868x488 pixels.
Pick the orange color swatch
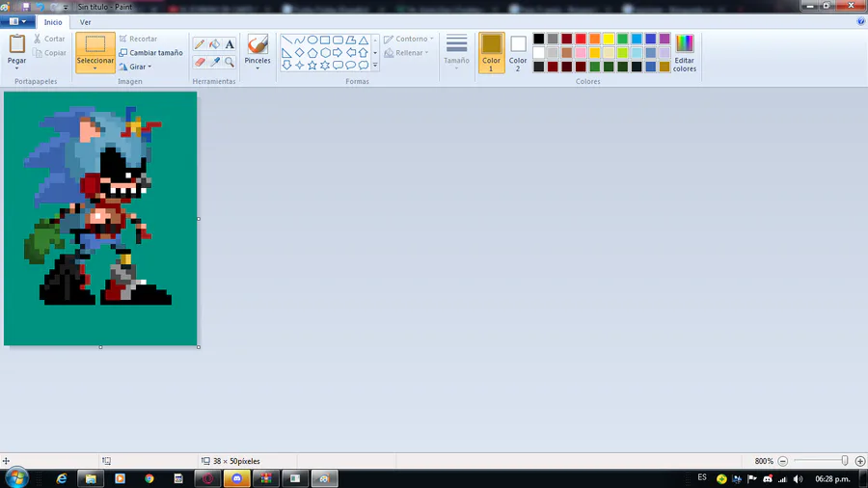(594, 39)
